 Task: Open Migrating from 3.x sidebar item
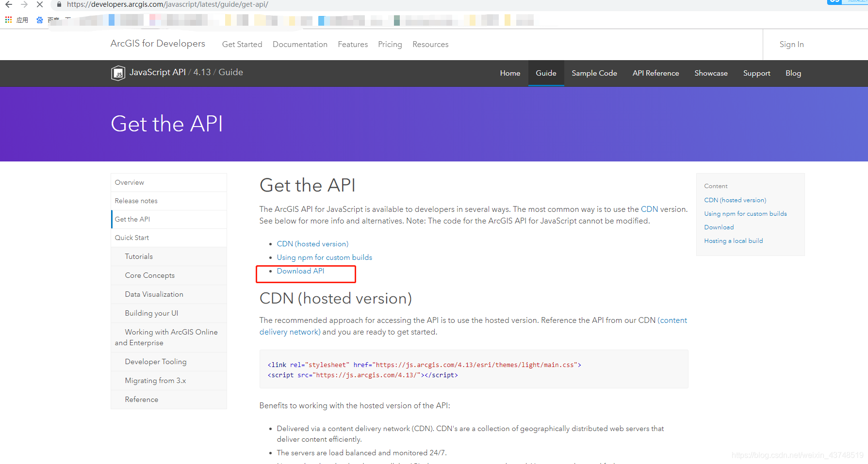coord(169,381)
